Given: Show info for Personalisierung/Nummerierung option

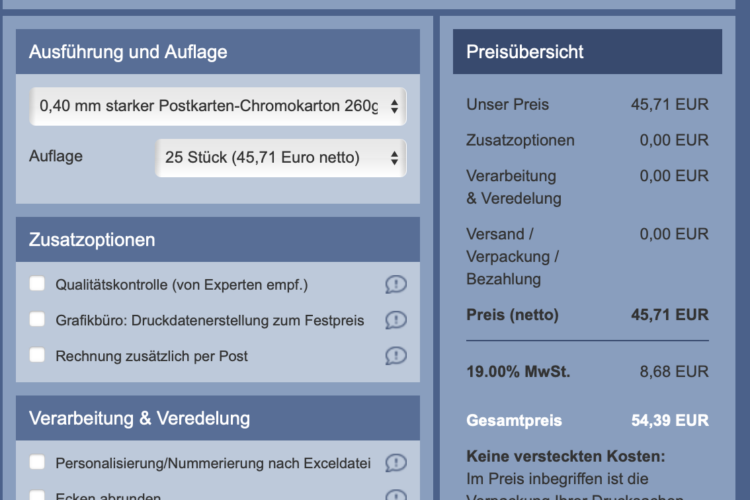Looking at the screenshot, I should click(x=396, y=463).
